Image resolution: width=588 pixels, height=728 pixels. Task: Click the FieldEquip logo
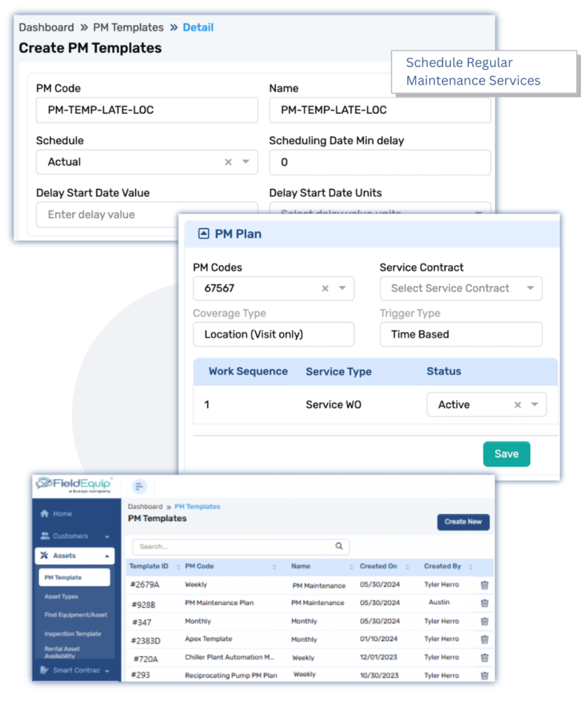click(75, 485)
